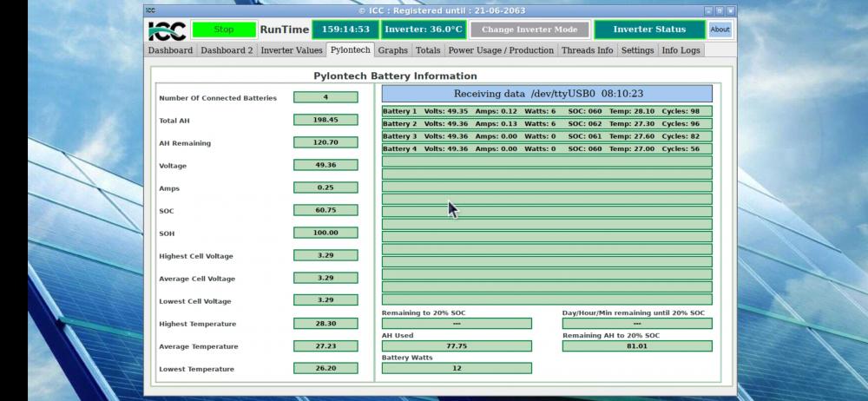Minimize the ICC window

708,11
